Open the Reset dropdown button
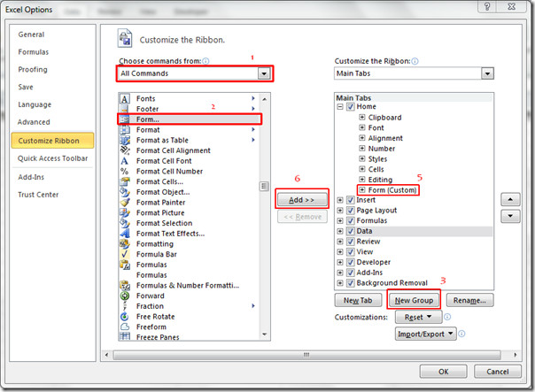The image size is (535, 392). (418, 317)
